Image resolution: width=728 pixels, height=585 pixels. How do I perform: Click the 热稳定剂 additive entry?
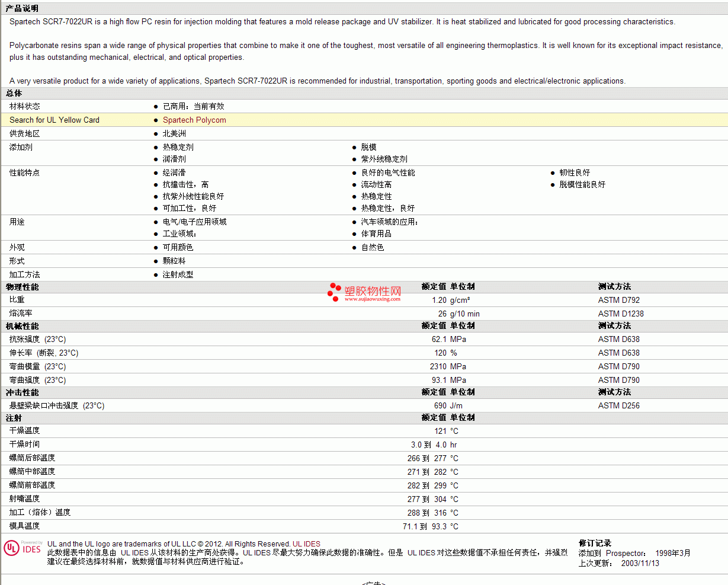(x=178, y=147)
